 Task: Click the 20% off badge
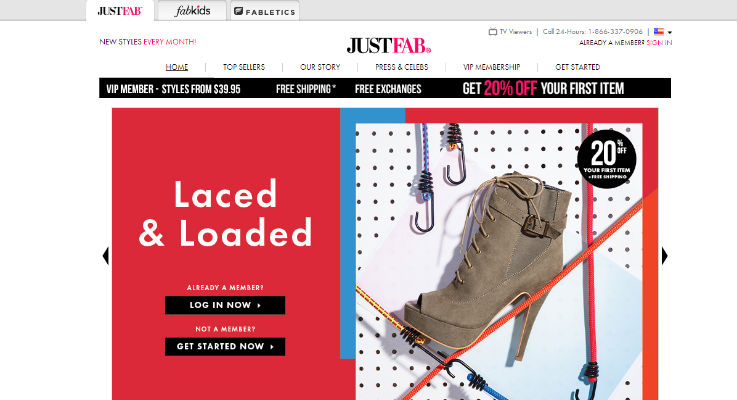point(607,159)
